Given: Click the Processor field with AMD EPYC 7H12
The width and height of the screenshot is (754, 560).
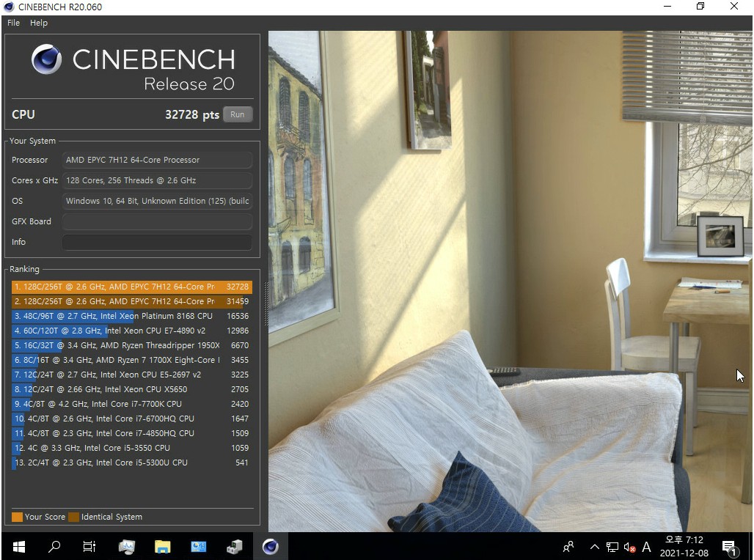Looking at the screenshot, I should click(x=157, y=160).
